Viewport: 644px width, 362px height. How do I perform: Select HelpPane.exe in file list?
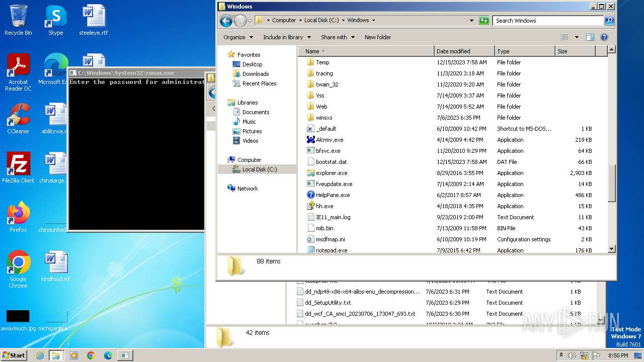coord(333,195)
